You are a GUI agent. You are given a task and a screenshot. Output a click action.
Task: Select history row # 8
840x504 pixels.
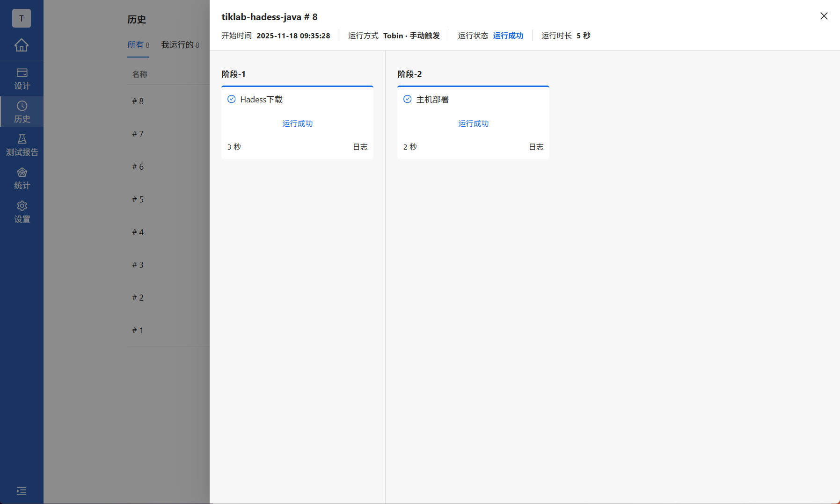[x=138, y=101]
